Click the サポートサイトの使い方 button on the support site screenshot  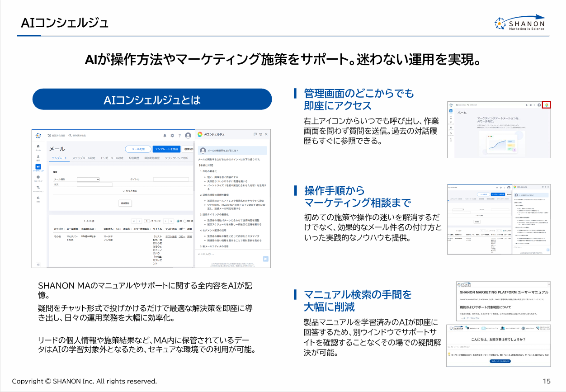click(500, 361)
